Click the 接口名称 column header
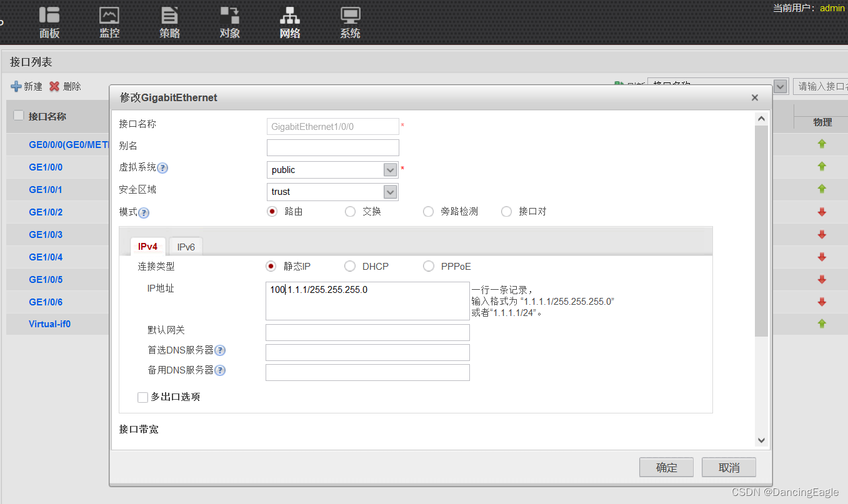This screenshot has height=504, width=848. [47, 116]
